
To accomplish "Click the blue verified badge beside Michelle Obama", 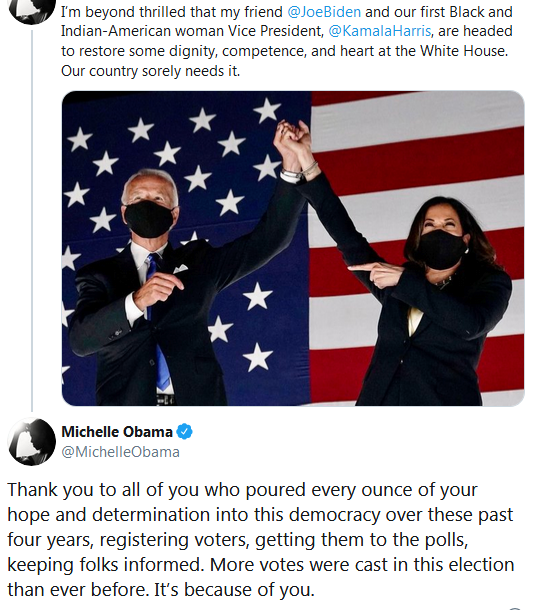I will [x=185, y=432].
